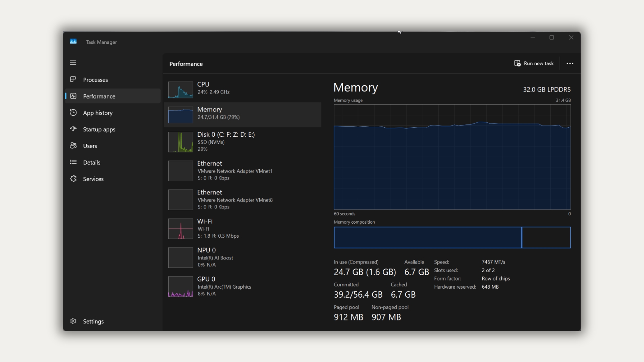Click the Row of chips form factor
The height and width of the screenshot is (362, 644).
pos(496,279)
